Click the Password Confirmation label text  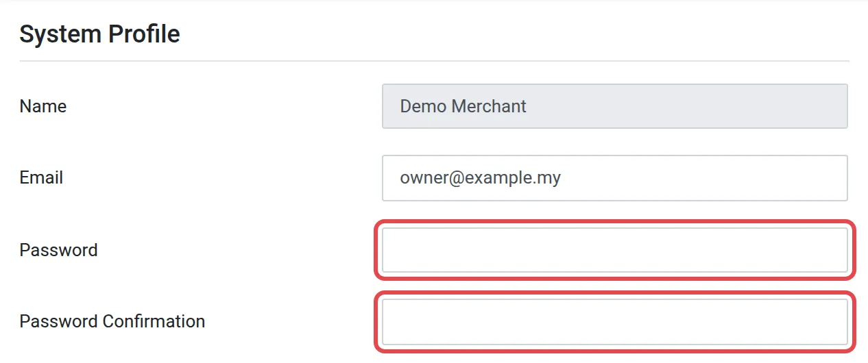point(112,321)
